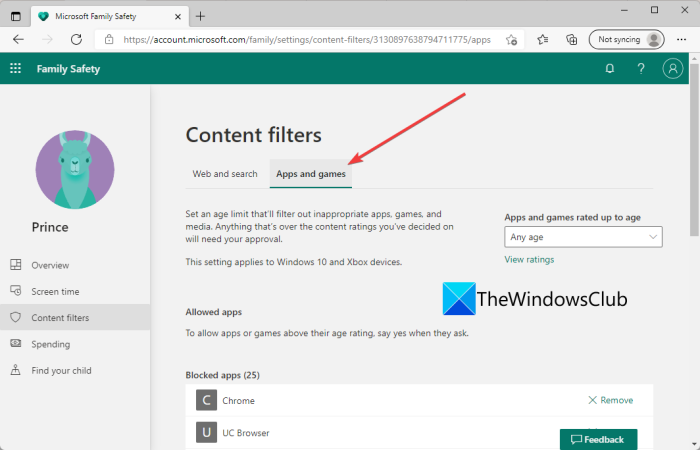Maximize the browser window

tap(654, 10)
